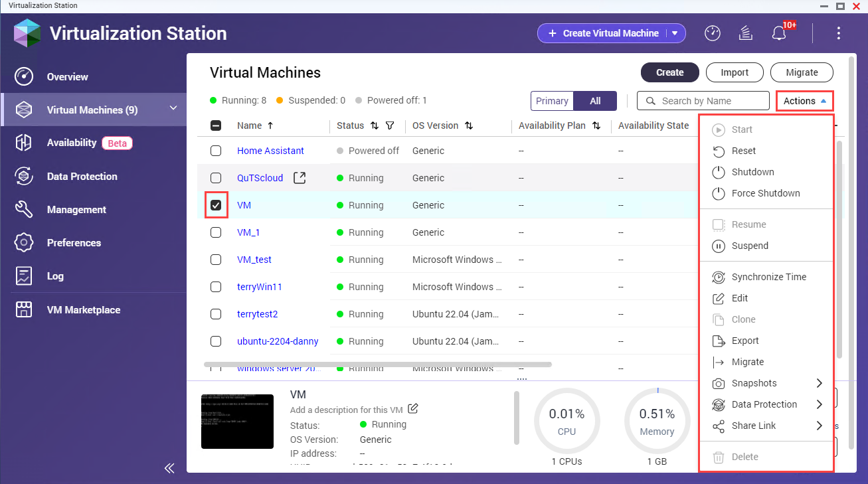The image size is (868, 484).
Task: Check the Home Assistant row checkbox
Action: pyautogui.click(x=216, y=151)
